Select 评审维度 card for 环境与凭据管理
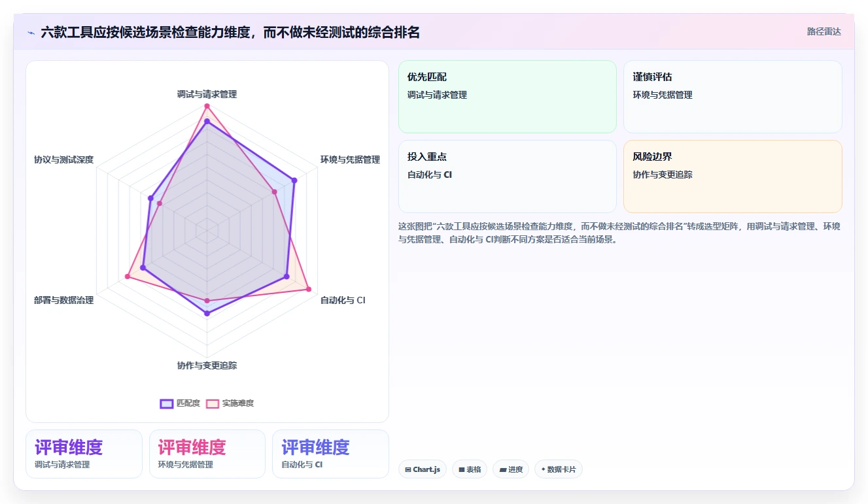Viewport: 868px width, 504px height. 207,454
